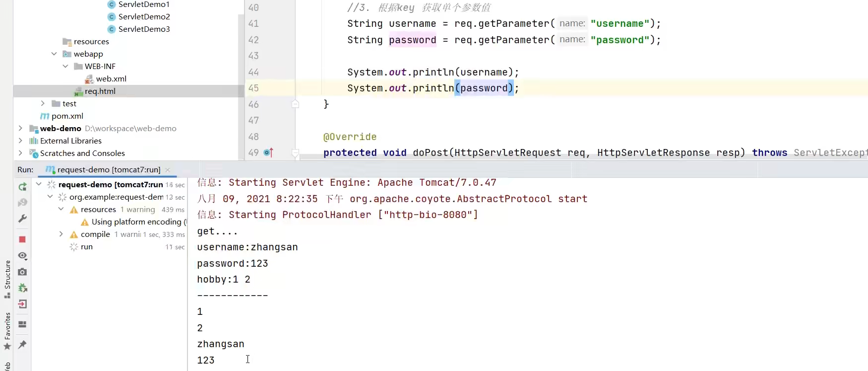Click the test folder icon
The height and width of the screenshot is (371, 868).
56,103
